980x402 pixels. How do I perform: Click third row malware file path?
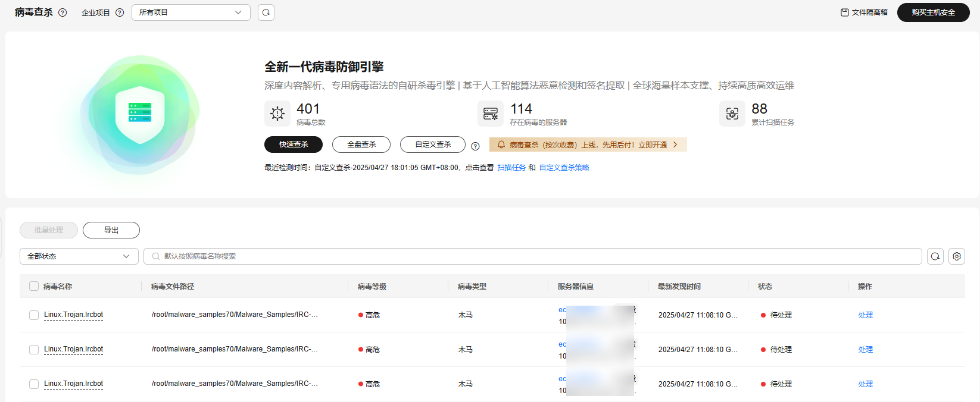pyautogui.click(x=235, y=384)
